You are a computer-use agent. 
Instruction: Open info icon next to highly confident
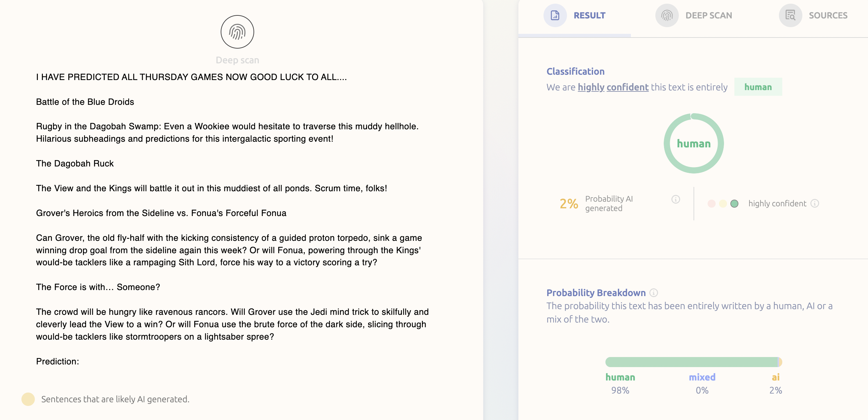coord(815,203)
